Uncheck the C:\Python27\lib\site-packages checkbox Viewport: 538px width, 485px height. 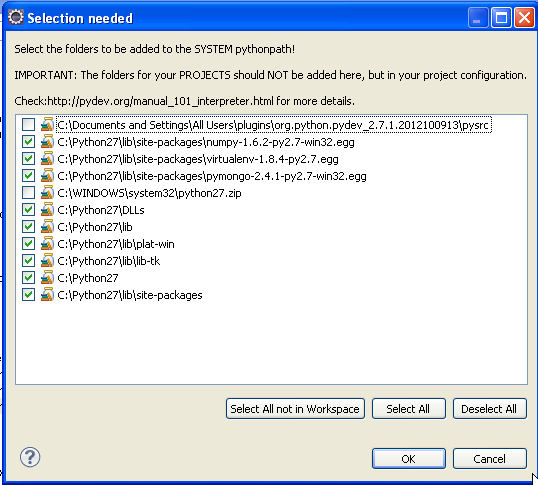[28, 295]
